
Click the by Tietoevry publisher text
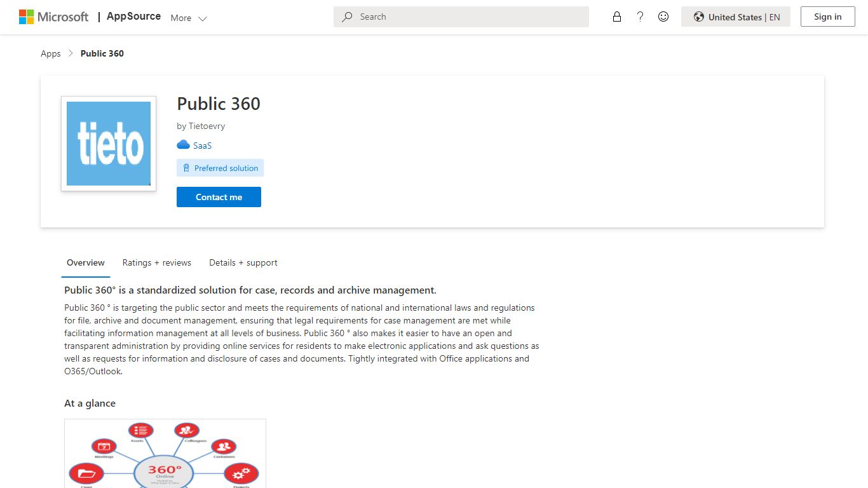tap(201, 126)
